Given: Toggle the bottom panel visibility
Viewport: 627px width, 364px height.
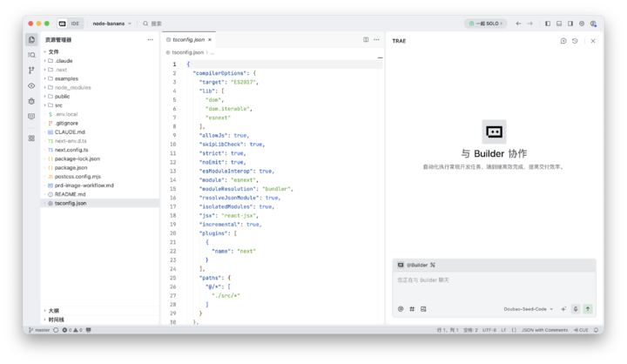Looking at the screenshot, I should pyautogui.click(x=559, y=24).
